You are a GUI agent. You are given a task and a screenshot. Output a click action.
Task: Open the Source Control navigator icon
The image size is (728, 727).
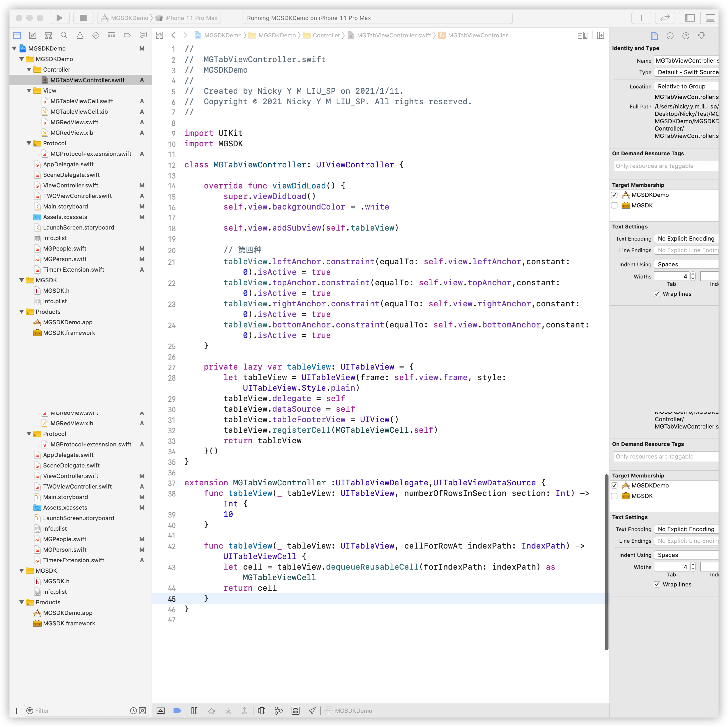(x=33, y=36)
